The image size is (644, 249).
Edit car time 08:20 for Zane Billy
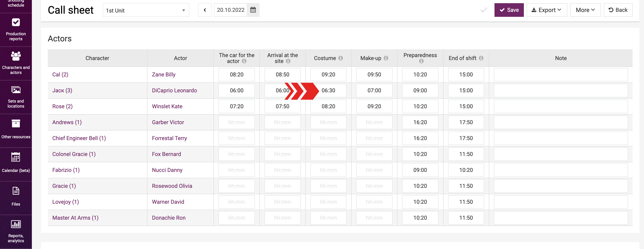point(236,74)
